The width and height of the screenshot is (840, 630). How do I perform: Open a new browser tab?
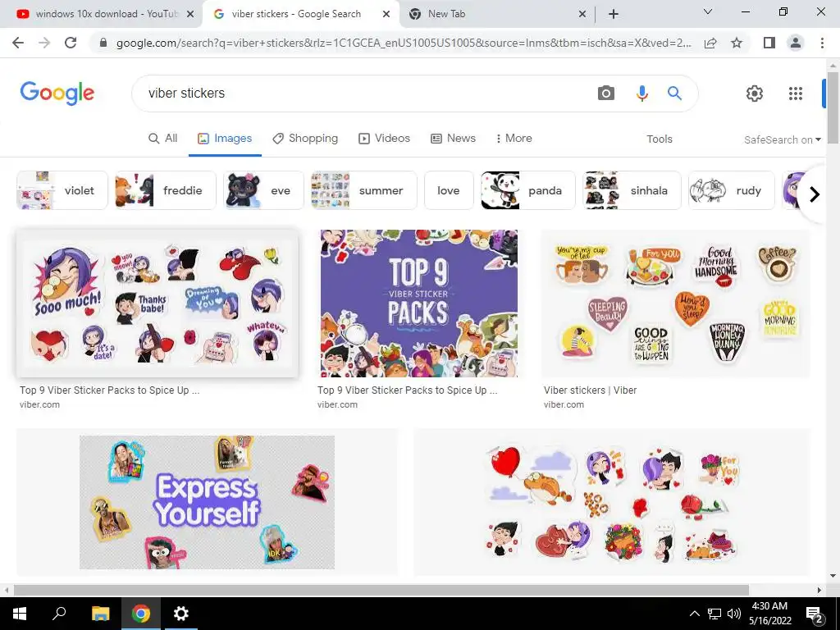point(614,14)
